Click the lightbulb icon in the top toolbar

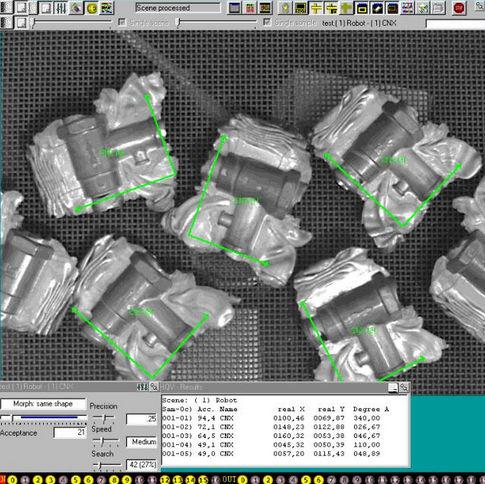pyautogui.click(x=285, y=8)
